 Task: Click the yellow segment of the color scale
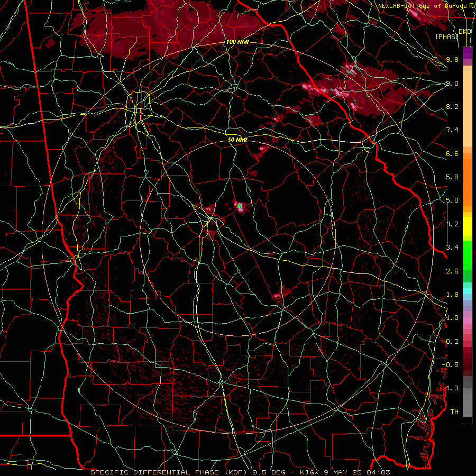tap(467, 226)
